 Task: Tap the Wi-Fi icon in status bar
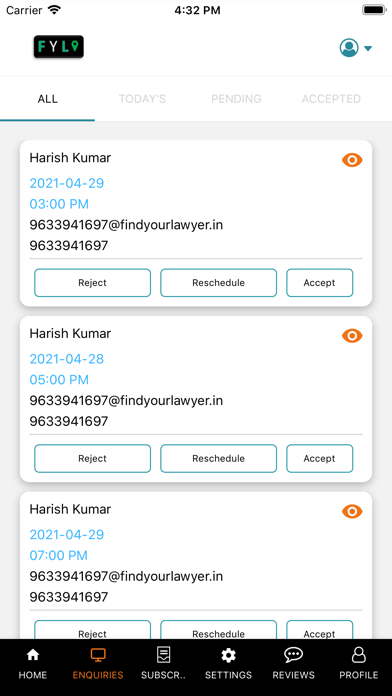click(x=54, y=10)
